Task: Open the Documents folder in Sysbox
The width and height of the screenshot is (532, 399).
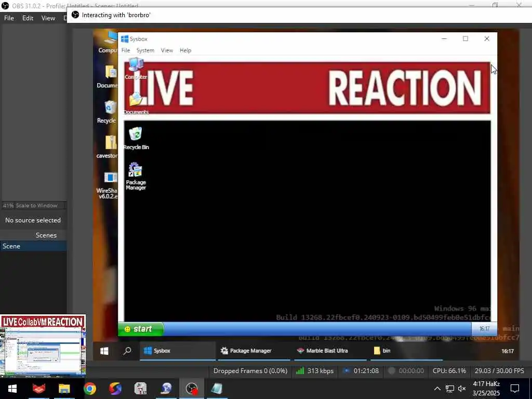Action: [x=136, y=103]
